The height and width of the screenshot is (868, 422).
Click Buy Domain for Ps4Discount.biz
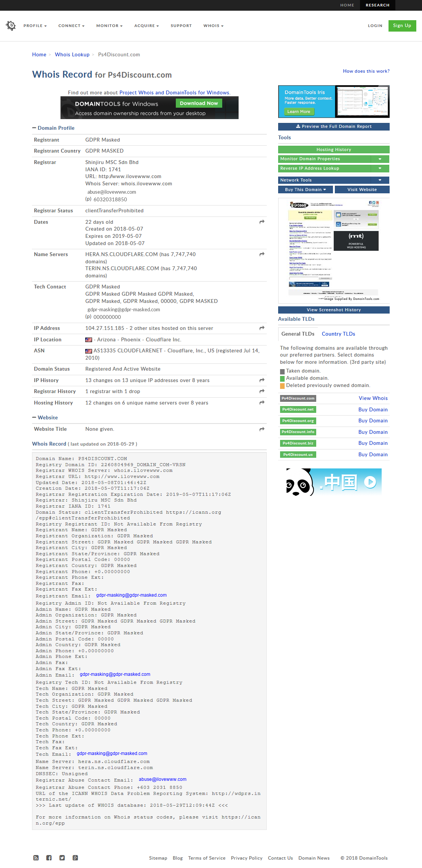(x=373, y=443)
